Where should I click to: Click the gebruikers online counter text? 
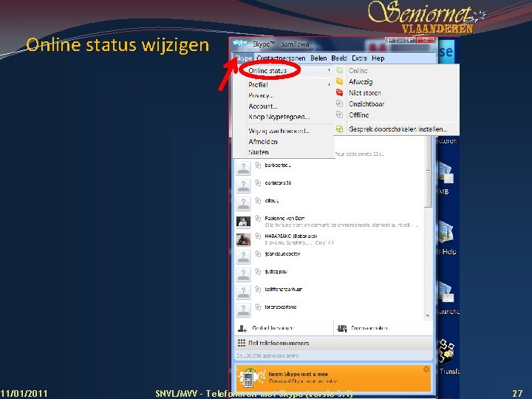(267, 355)
